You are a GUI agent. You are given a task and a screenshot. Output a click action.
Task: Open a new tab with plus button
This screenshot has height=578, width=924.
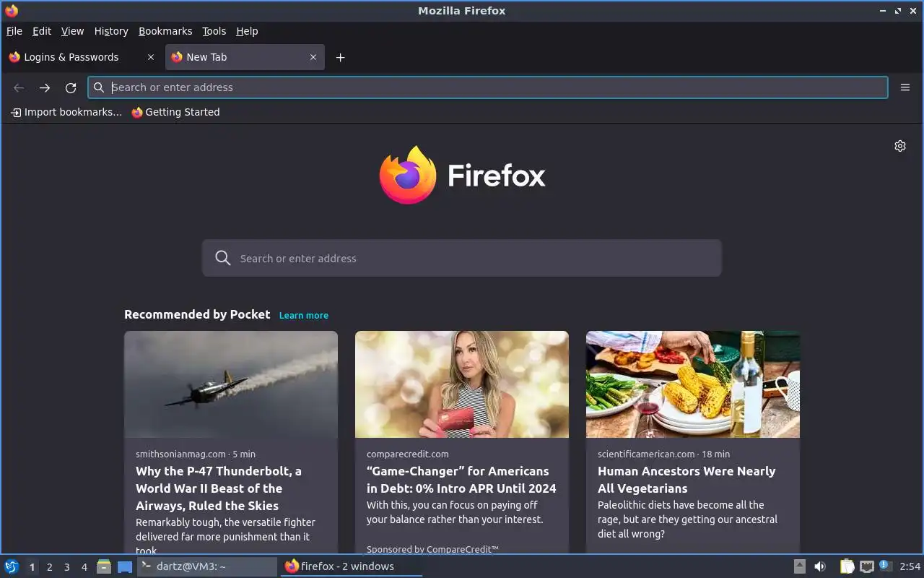[x=341, y=58]
